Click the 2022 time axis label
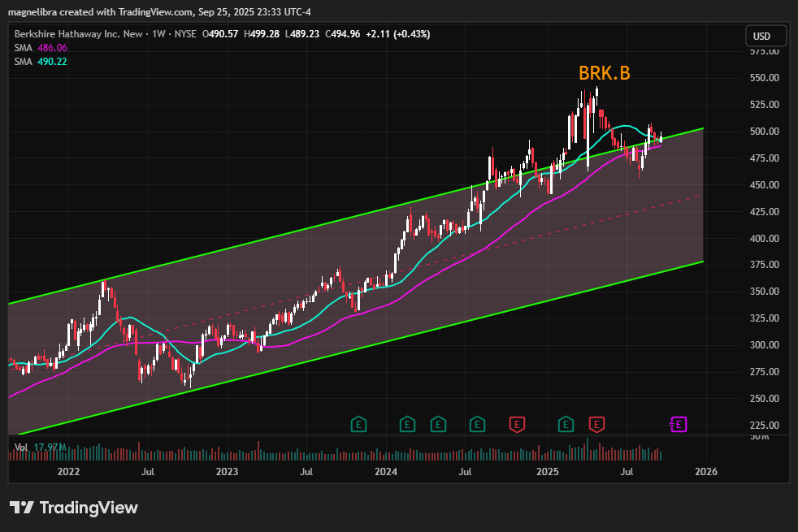The width and height of the screenshot is (798, 532). 69,471
